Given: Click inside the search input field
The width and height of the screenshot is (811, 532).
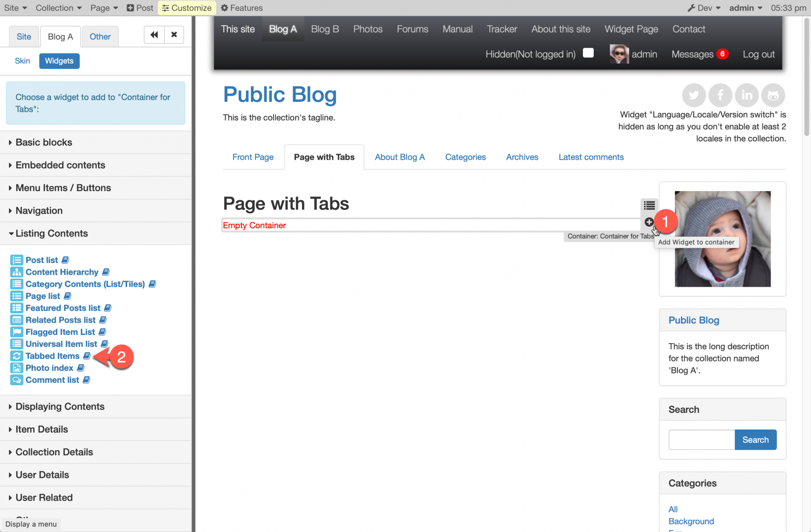Looking at the screenshot, I should click(701, 439).
